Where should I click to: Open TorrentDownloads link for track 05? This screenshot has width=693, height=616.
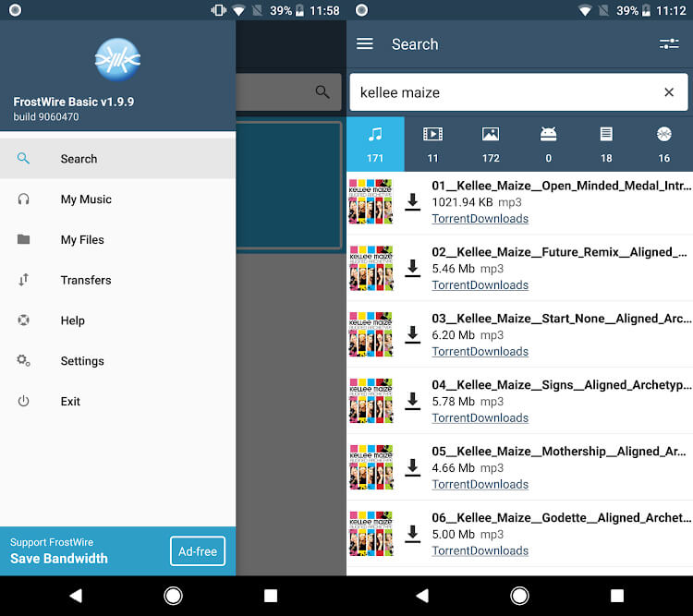[x=480, y=484]
